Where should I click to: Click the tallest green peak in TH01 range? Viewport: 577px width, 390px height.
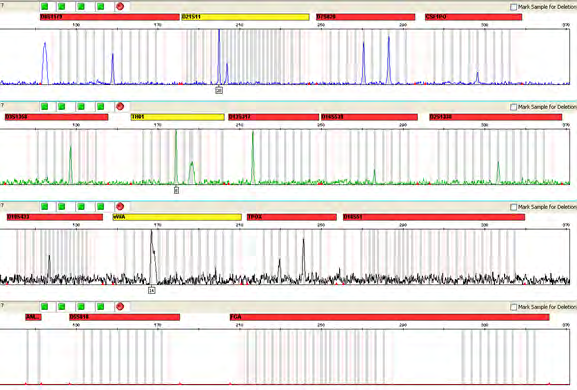click(x=176, y=156)
